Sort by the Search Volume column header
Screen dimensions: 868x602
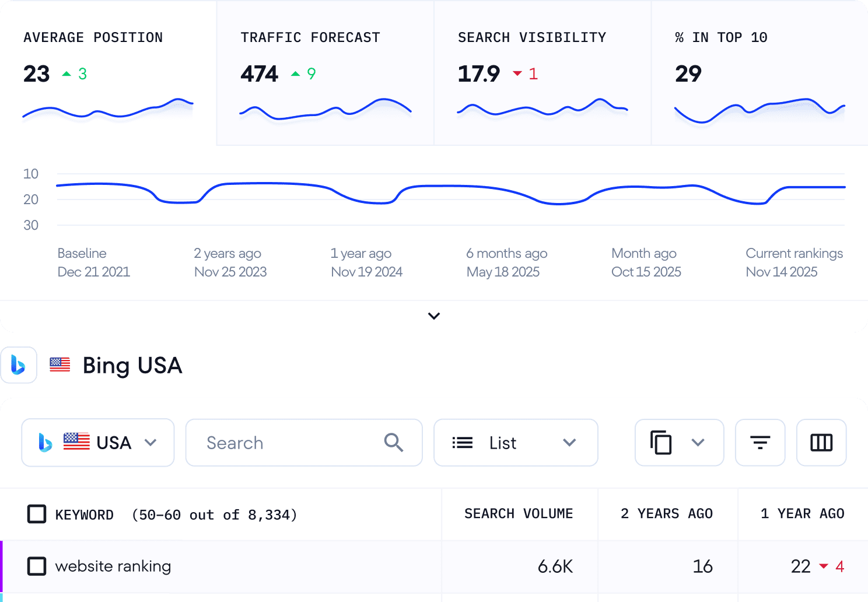519,514
